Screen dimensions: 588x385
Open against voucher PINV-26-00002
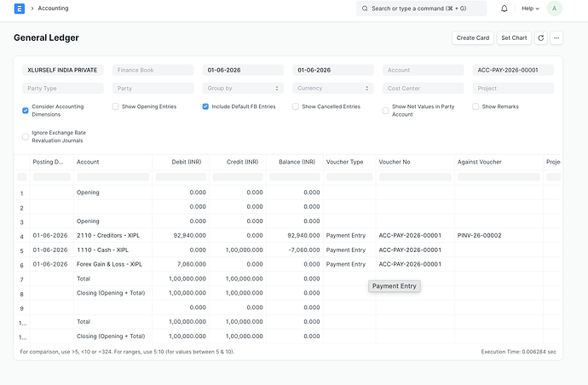click(x=479, y=235)
